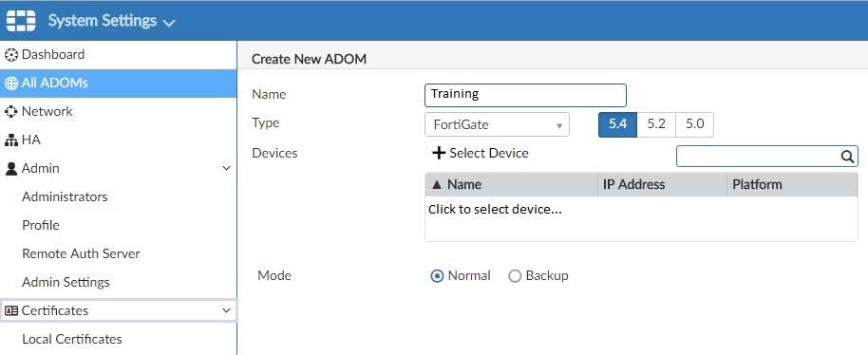868x355 pixels.
Task: Open Administrators in the sidebar
Action: [65, 196]
